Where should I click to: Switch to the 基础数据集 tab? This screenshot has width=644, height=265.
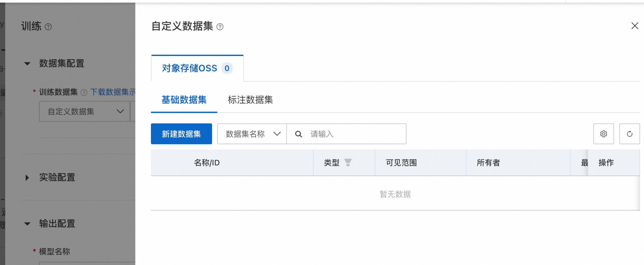(x=184, y=100)
